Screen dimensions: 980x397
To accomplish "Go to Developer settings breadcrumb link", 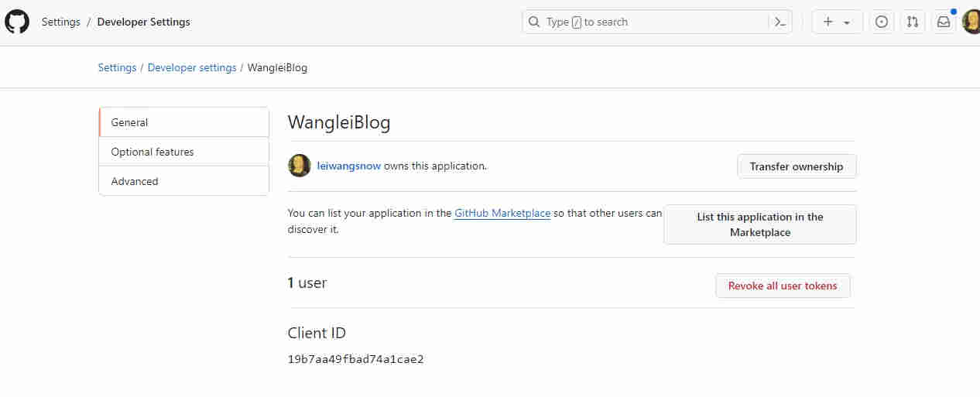I will (x=192, y=67).
